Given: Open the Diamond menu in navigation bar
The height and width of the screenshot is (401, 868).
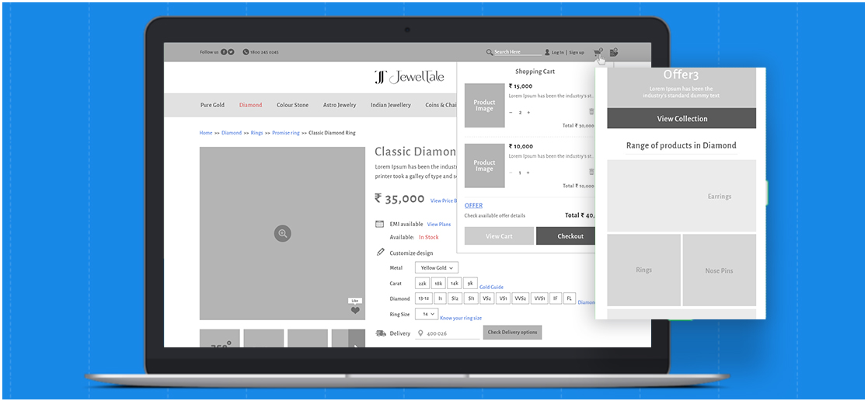Looking at the screenshot, I should [x=251, y=105].
